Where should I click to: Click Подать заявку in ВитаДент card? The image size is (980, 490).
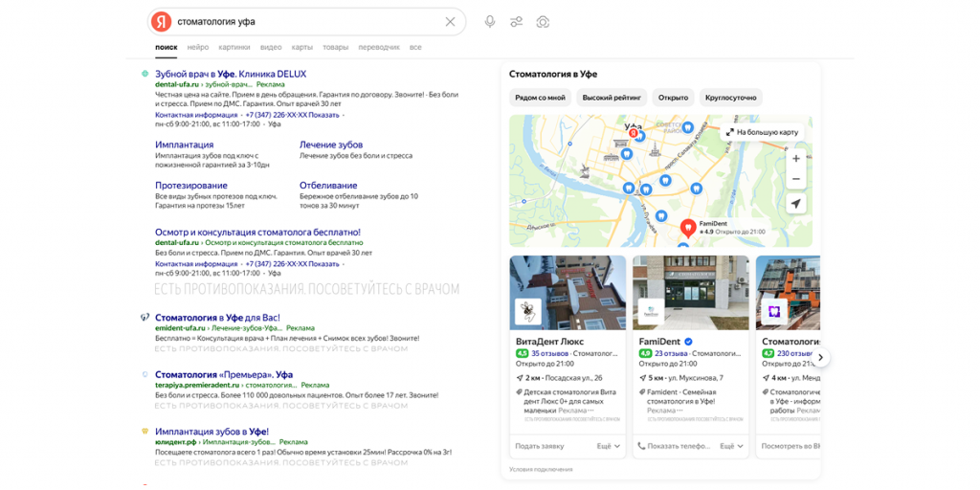tap(540, 446)
